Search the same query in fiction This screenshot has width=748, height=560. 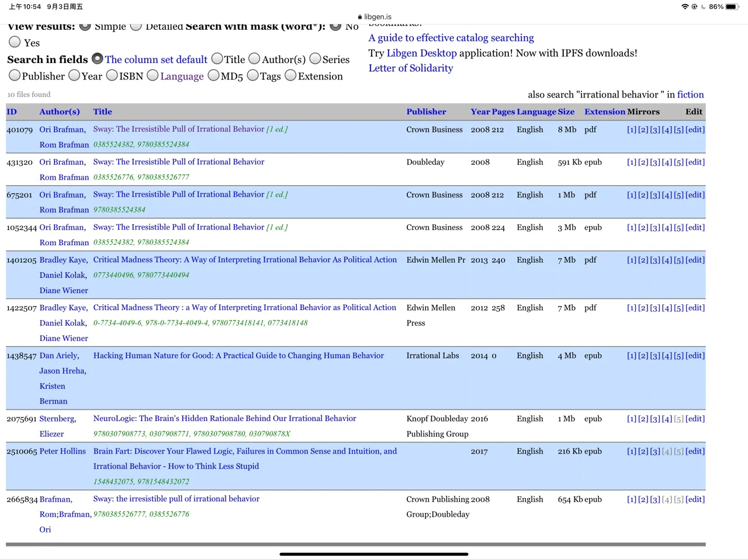coord(691,95)
